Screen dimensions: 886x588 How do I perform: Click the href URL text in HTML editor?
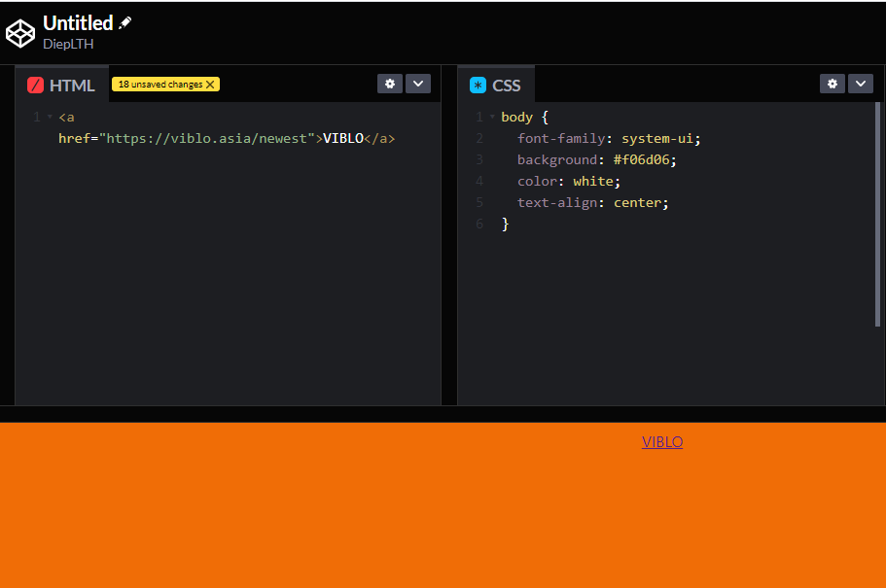pos(206,138)
